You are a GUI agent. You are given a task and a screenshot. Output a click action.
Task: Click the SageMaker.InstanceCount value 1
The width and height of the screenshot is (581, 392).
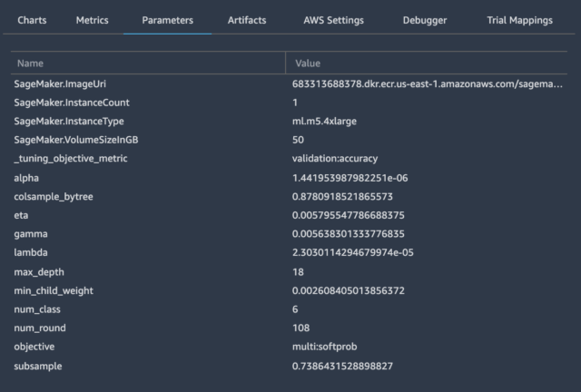[295, 103]
